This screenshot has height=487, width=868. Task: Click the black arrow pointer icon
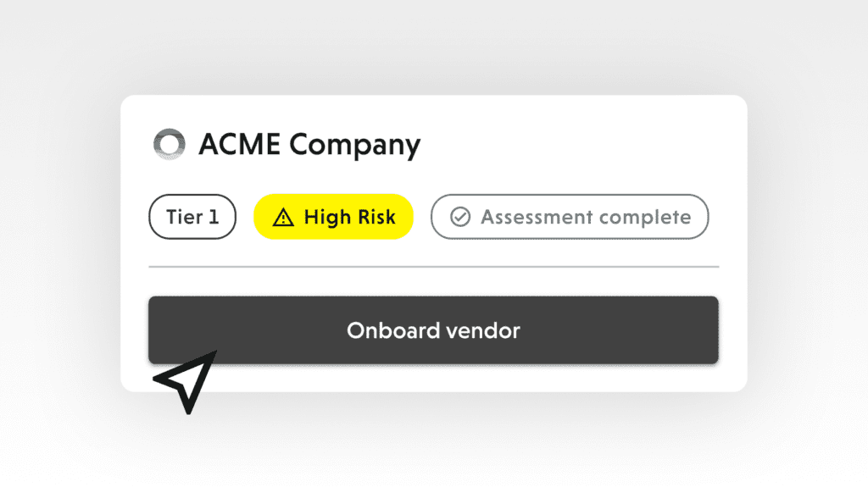187,382
